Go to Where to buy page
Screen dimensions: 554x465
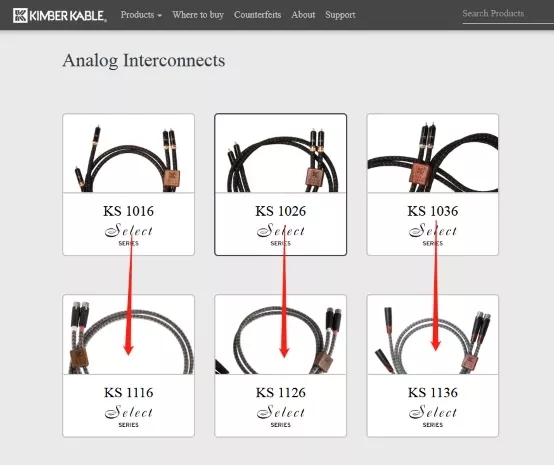[x=198, y=15]
